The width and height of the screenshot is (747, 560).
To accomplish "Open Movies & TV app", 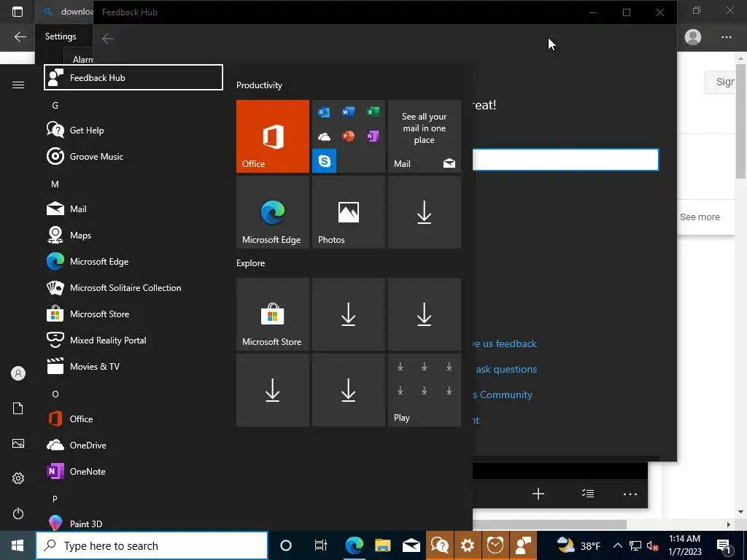I will point(133,366).
